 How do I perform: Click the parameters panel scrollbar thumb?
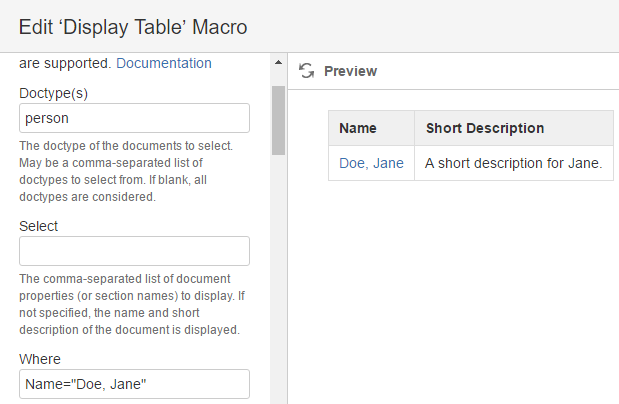tap(278, 118)
